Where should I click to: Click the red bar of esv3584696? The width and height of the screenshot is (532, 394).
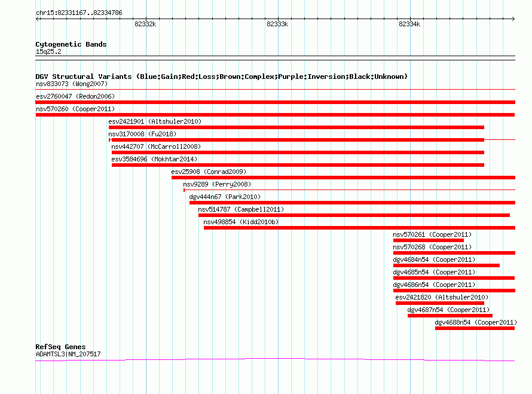pyautogui.click(x=298, y=165)
